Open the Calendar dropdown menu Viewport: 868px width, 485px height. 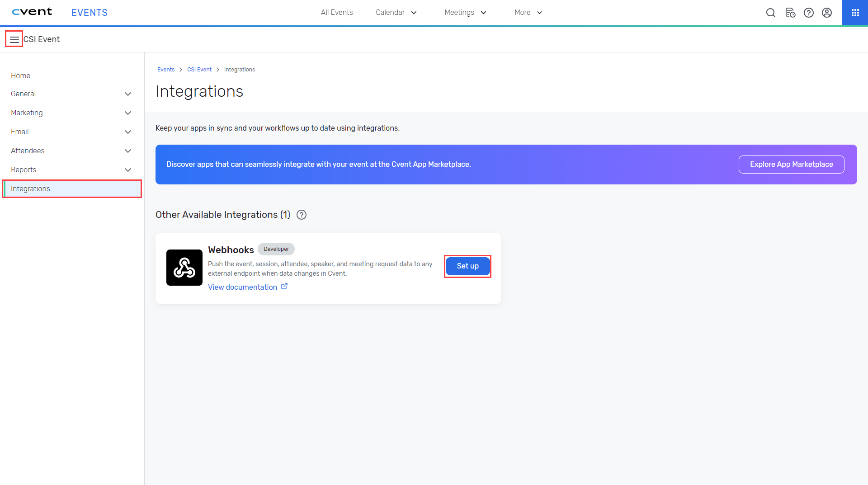click(x=396, y=13)
